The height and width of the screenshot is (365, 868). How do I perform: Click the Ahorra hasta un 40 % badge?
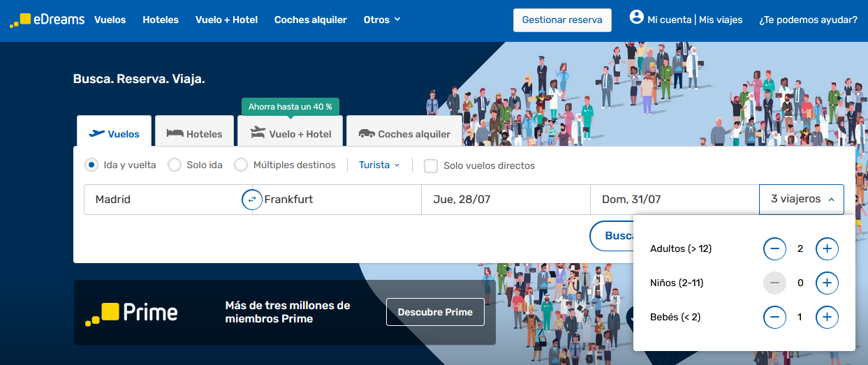(x=290, y=107)
